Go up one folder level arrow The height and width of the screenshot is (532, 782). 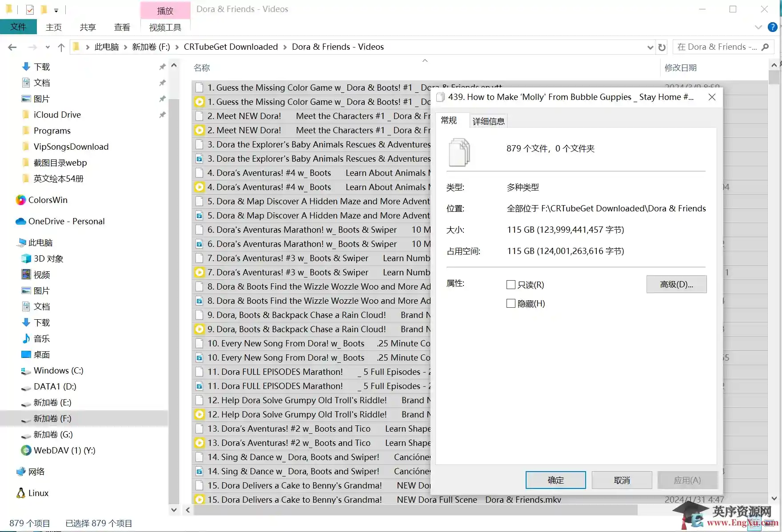tap(61, 47)
